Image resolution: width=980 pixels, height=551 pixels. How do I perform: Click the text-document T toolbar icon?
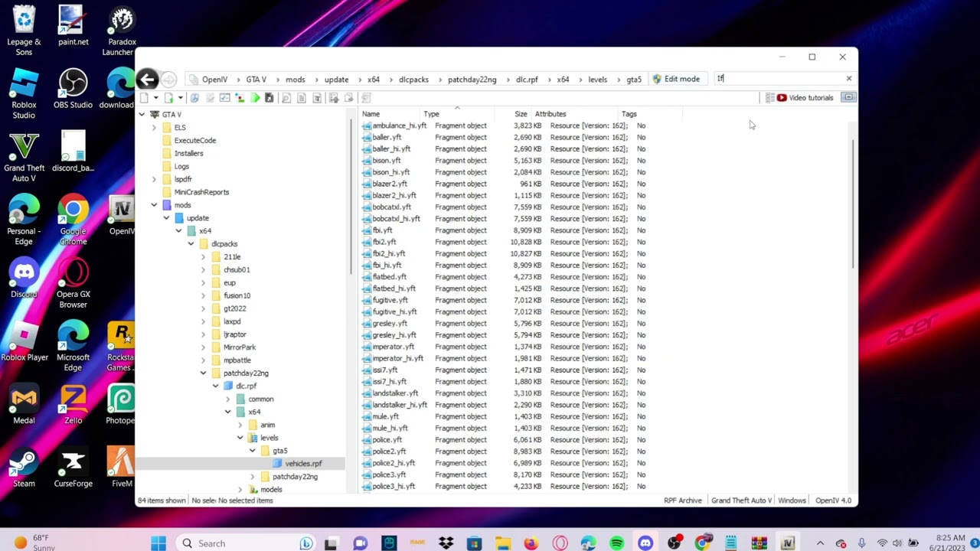pyautogui.click(x=317, y=98)
